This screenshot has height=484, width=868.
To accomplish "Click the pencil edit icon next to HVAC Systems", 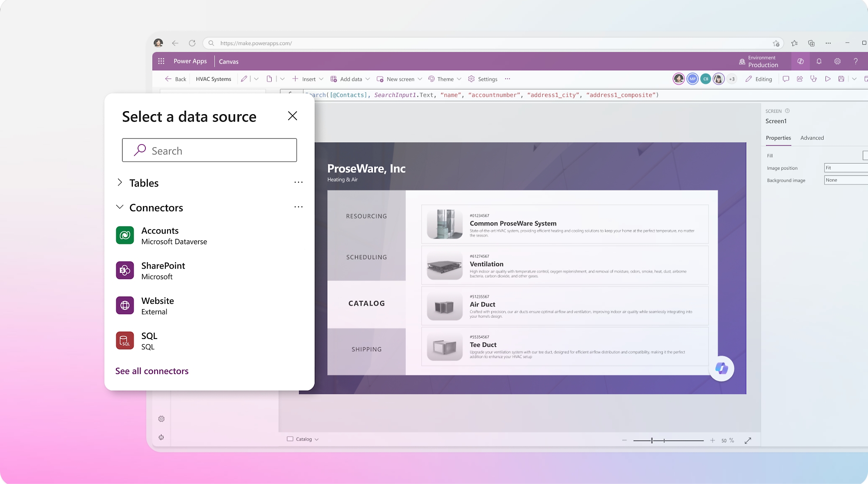I will point(243,79).
